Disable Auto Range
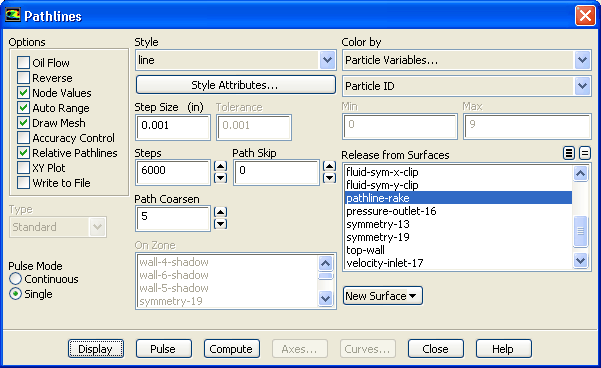This screenshot has width=601, height=368. point(23,108)
